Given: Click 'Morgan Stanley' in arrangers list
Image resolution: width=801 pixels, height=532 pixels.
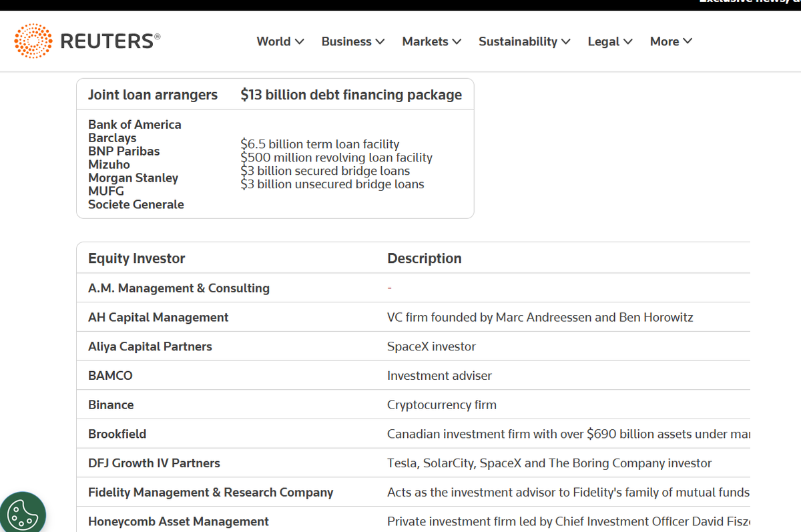Looking at the screenshot, I should click(133, 178).
